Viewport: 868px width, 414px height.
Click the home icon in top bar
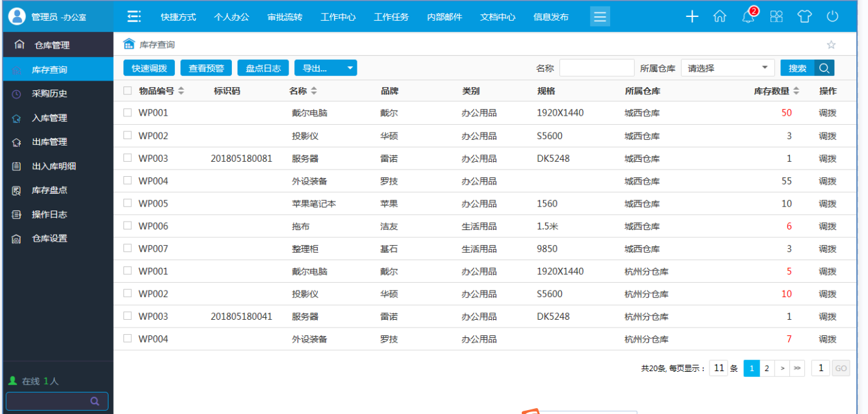click(720, 16)
